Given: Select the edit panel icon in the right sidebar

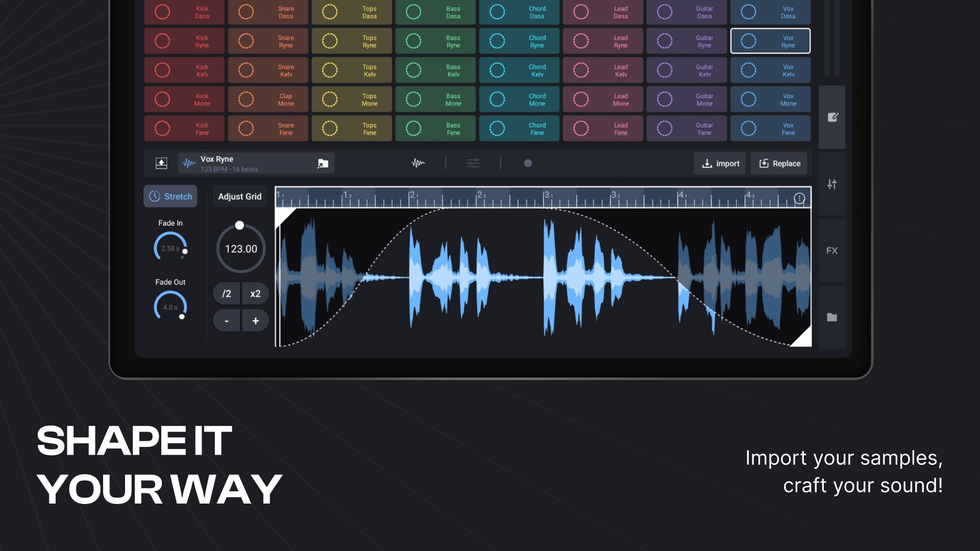Looking at the screenshot, I should point(832,117).
